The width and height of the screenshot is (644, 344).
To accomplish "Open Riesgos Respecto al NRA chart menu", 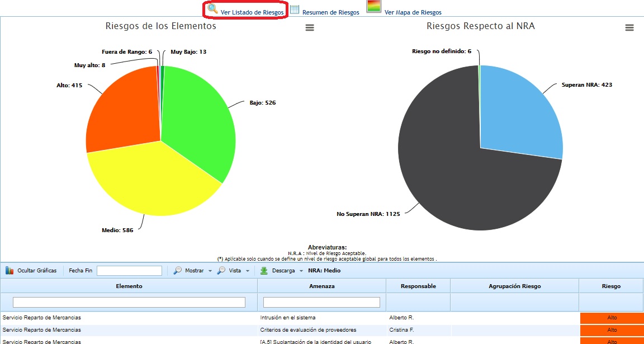I will (629, 28).
